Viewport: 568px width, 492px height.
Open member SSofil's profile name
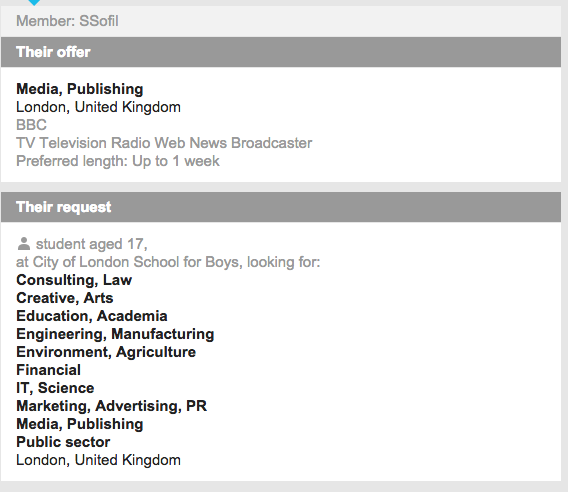tap(99, 21)
